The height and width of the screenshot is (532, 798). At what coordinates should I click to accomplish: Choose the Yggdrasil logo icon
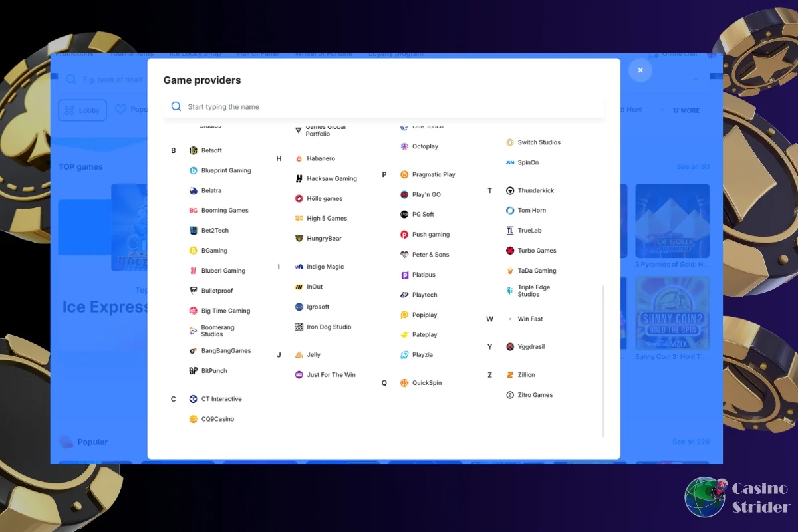pos(510,347)
